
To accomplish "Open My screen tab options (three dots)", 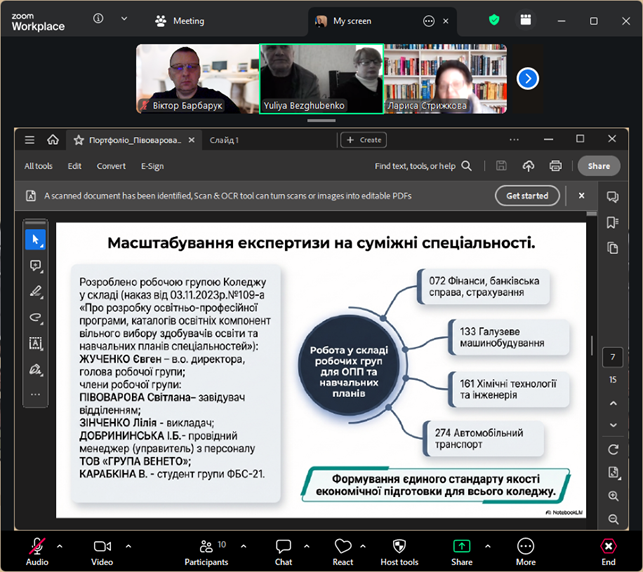I will (429, 21).
